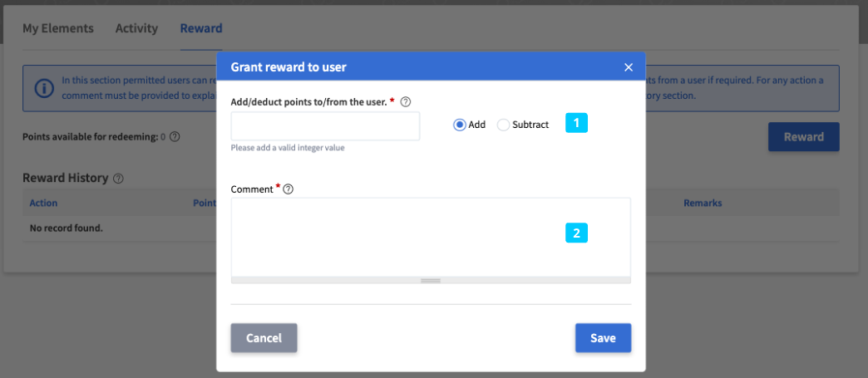Click help icon beside Reward History heading
Image resolution: width=868 pixels, height=378 pixels.
119,178
